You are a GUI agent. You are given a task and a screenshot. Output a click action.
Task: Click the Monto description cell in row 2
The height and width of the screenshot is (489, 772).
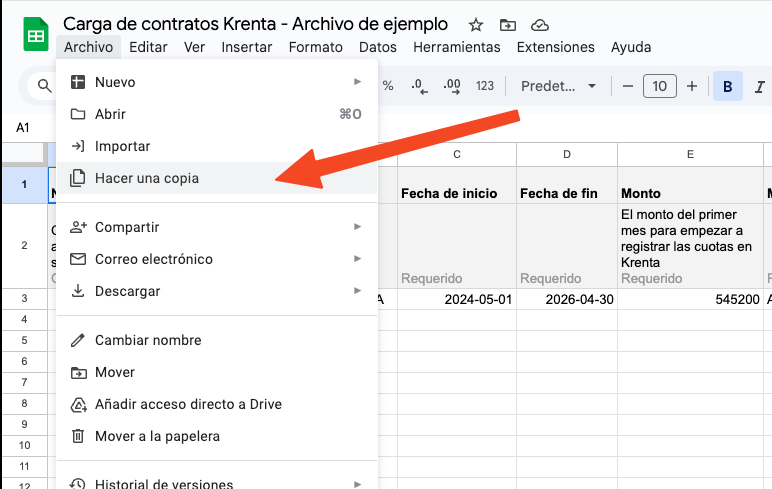pyautogui.click(x=690, y=246)
